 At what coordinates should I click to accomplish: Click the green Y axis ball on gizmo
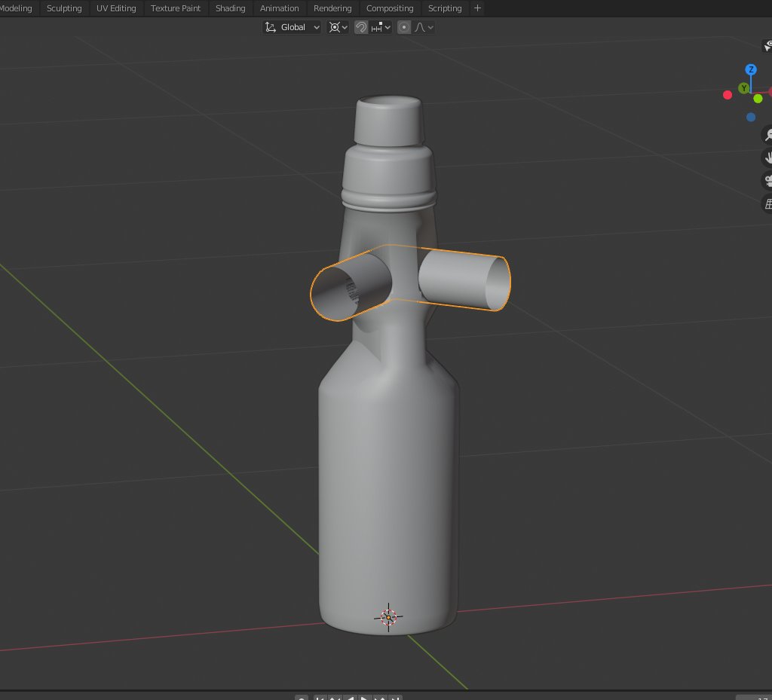[x=743, y=88]
